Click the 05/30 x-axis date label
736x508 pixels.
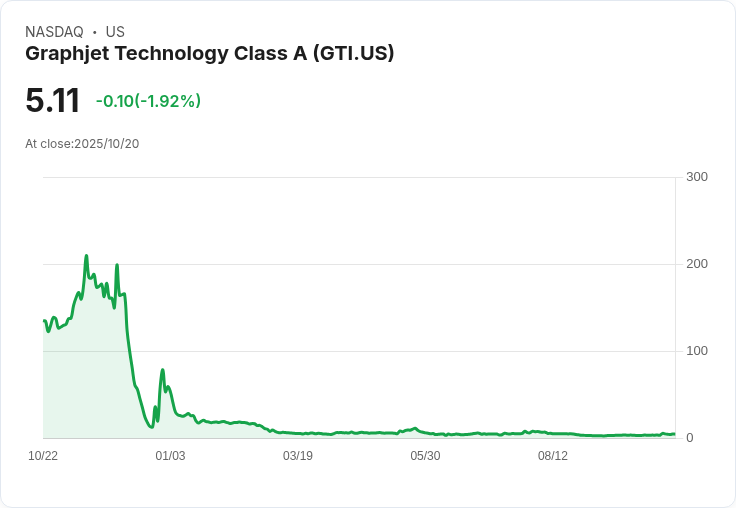coord(425,456)
